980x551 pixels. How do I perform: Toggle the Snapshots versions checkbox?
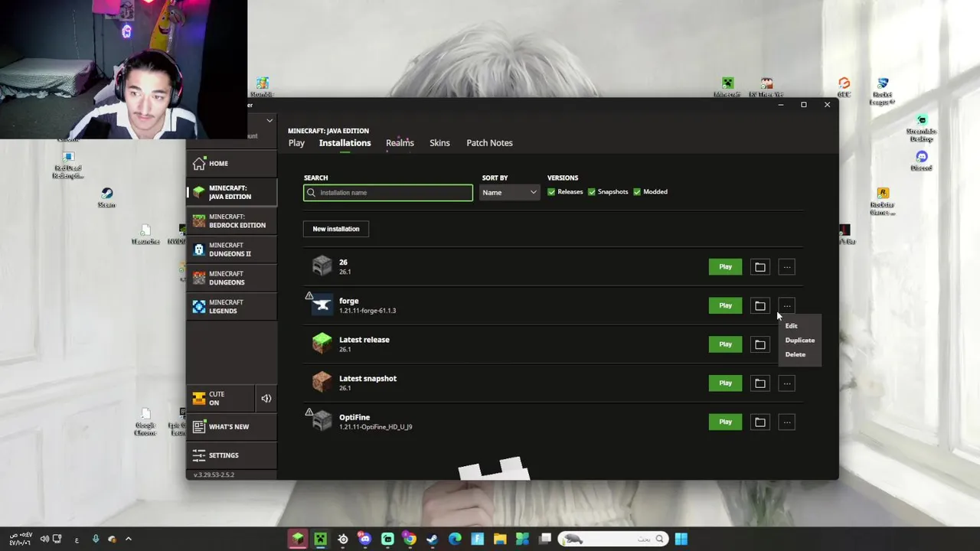(591, 192)
